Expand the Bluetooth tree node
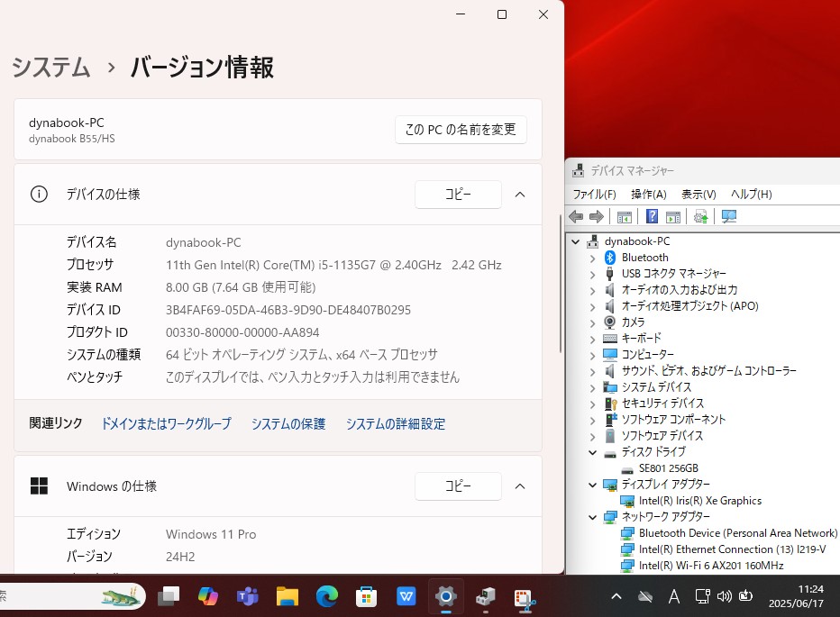 [x=592, y=259]
